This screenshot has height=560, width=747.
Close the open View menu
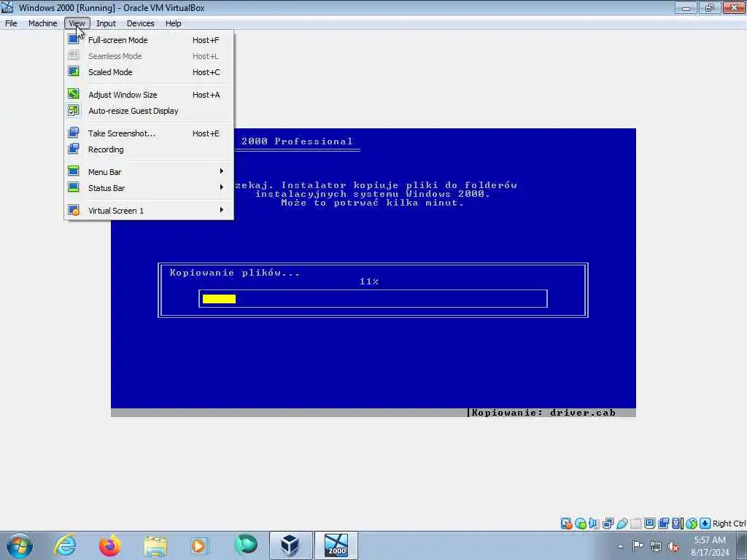click(77, 23)
